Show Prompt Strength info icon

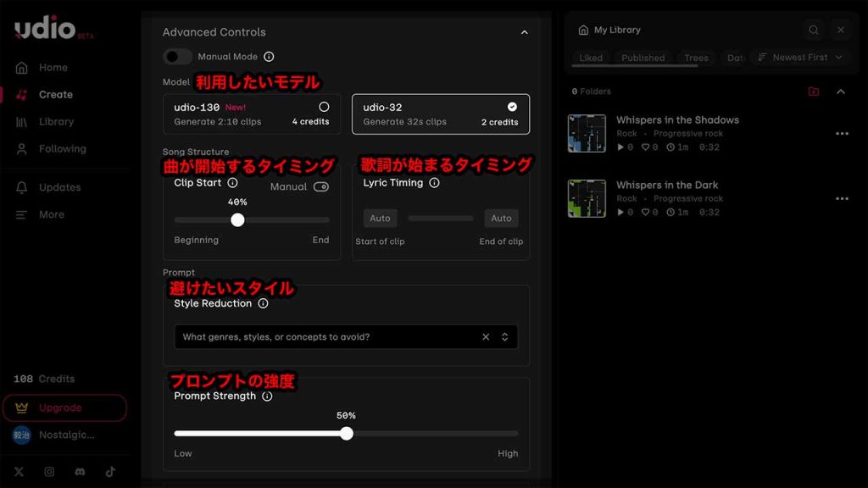[267, 396]
